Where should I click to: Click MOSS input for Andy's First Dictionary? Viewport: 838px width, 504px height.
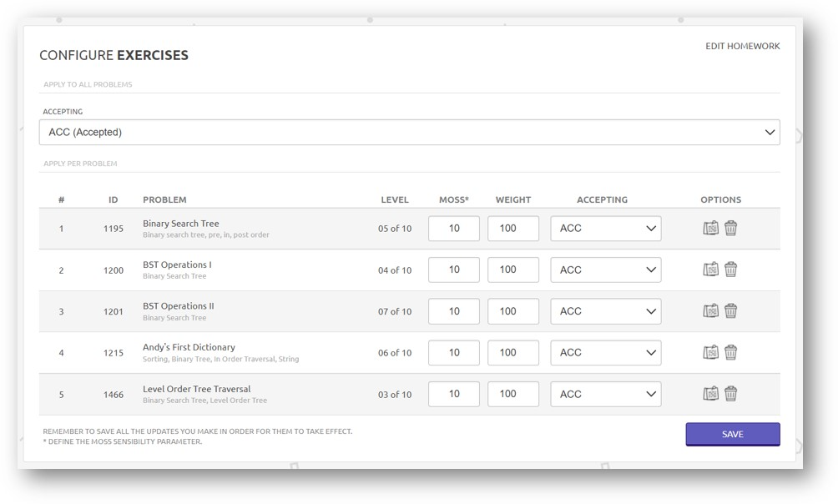click(x=453, y=353)
